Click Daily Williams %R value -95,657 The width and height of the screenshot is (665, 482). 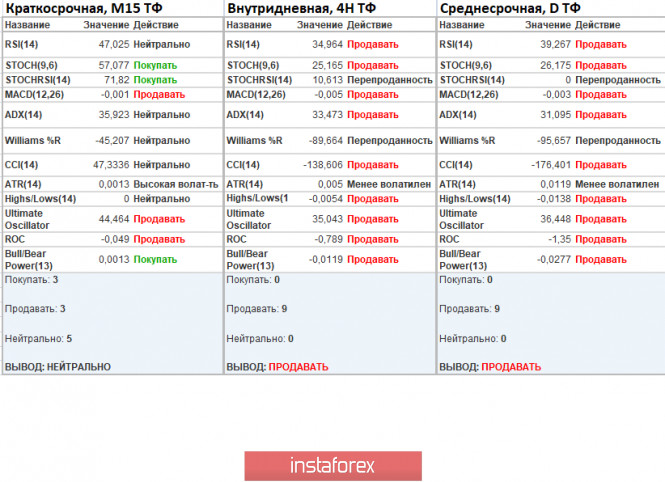click(x=554, y=141)
